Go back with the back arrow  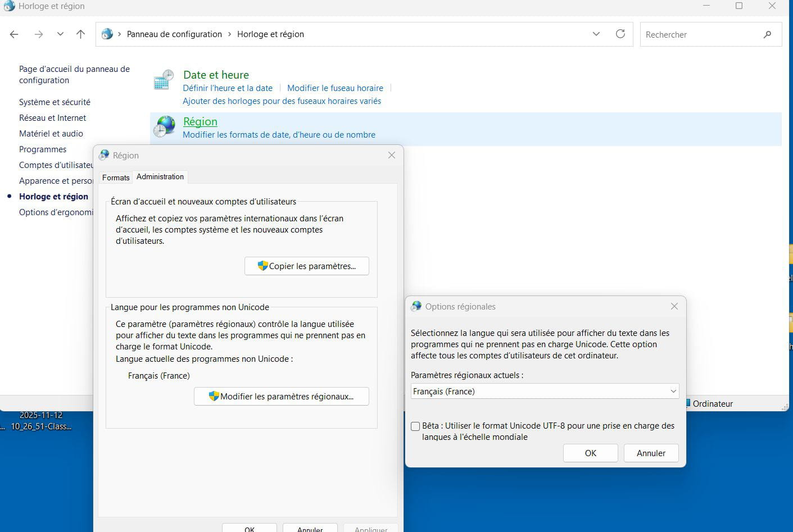(x=15, y=34)
